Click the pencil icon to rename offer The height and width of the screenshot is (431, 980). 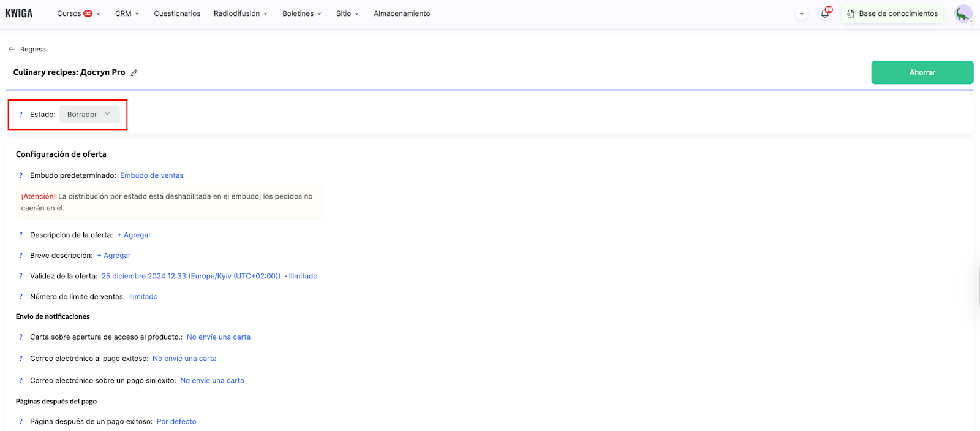click(134, 73)
